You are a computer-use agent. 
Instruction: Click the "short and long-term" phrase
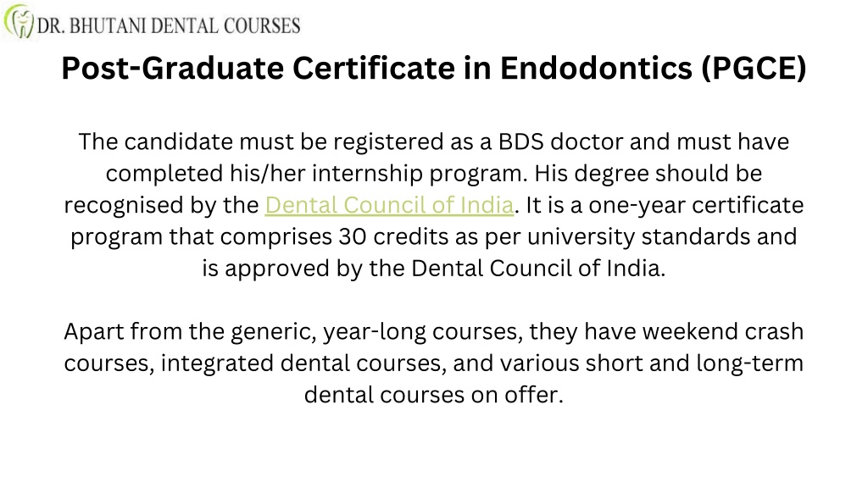694,363
